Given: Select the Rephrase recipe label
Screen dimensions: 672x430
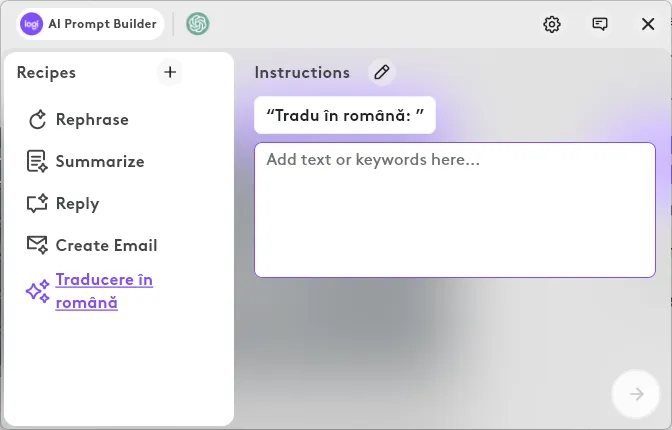Looking at the screenshot, I should click(92, 120).
